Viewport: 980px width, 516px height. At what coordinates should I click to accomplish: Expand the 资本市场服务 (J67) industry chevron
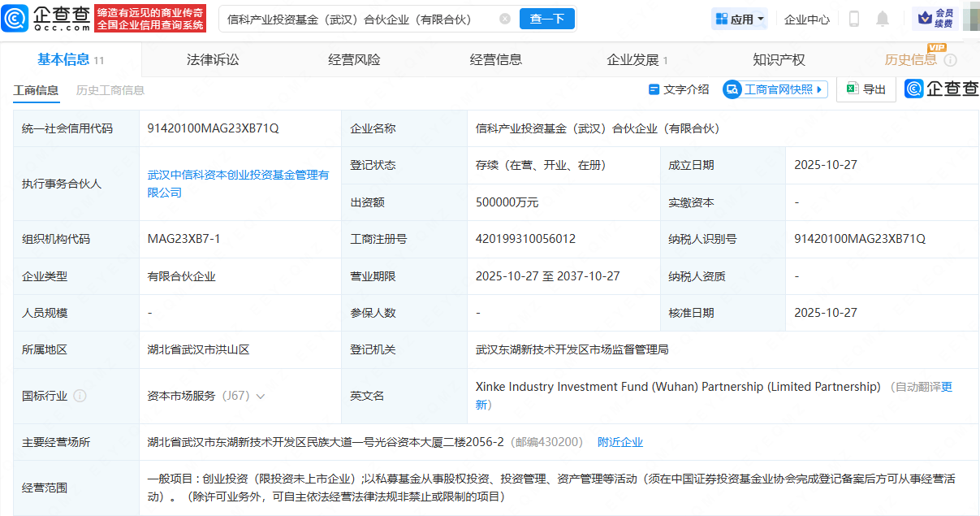(261, 396)
